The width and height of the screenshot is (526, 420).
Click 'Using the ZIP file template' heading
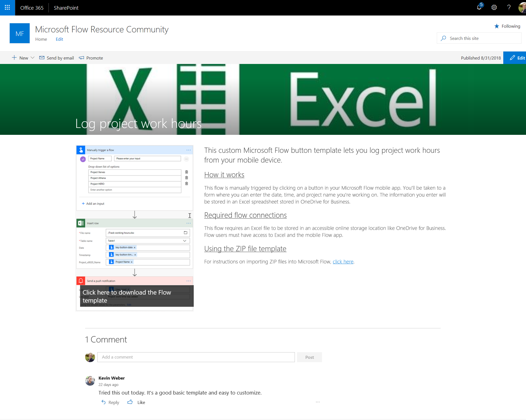pyautogui.click(x=245, y=249)
